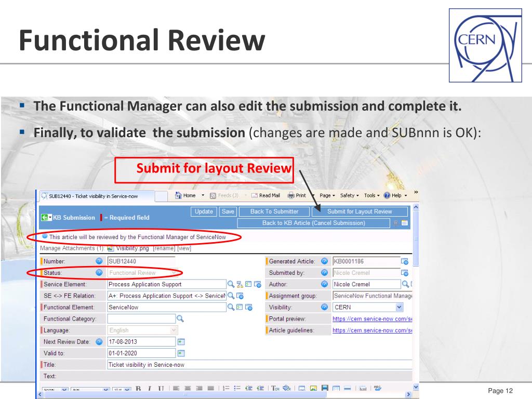Select the SUB12440 browser tab
The image size is (532, 399).
[x=97, y=196]
